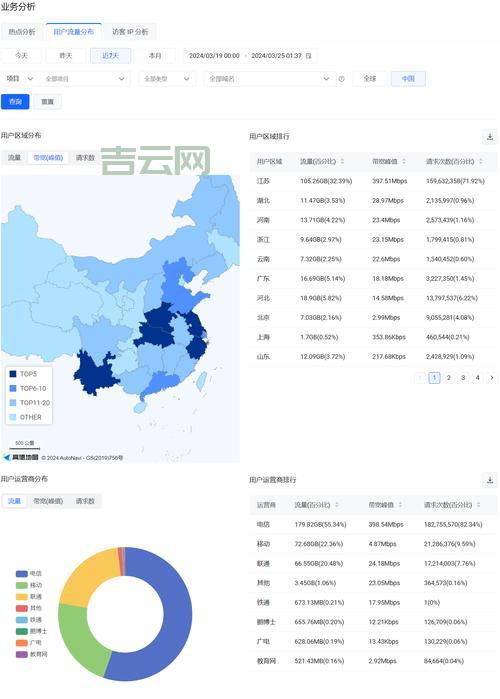
Task: Go to previous page of region ranking
Action: (x=419, y=378)
